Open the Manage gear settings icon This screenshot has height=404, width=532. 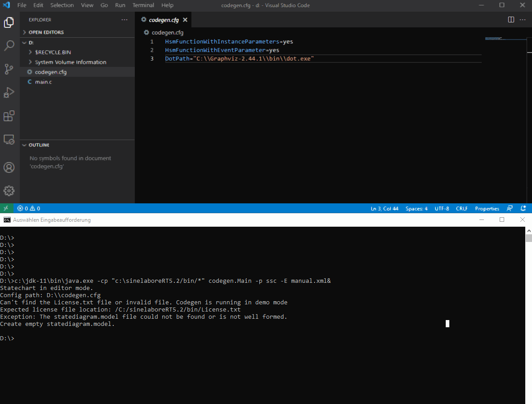[9, 191]
